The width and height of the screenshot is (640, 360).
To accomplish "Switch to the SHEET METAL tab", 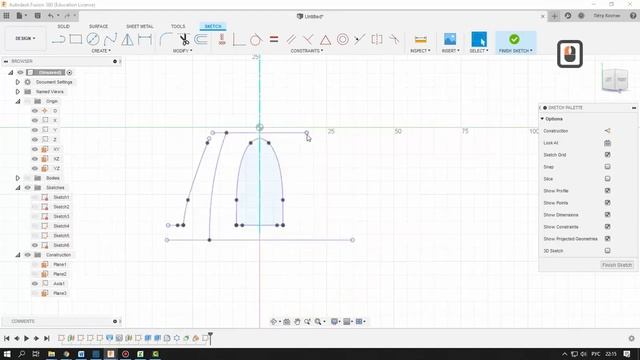I will coord(140,26).
